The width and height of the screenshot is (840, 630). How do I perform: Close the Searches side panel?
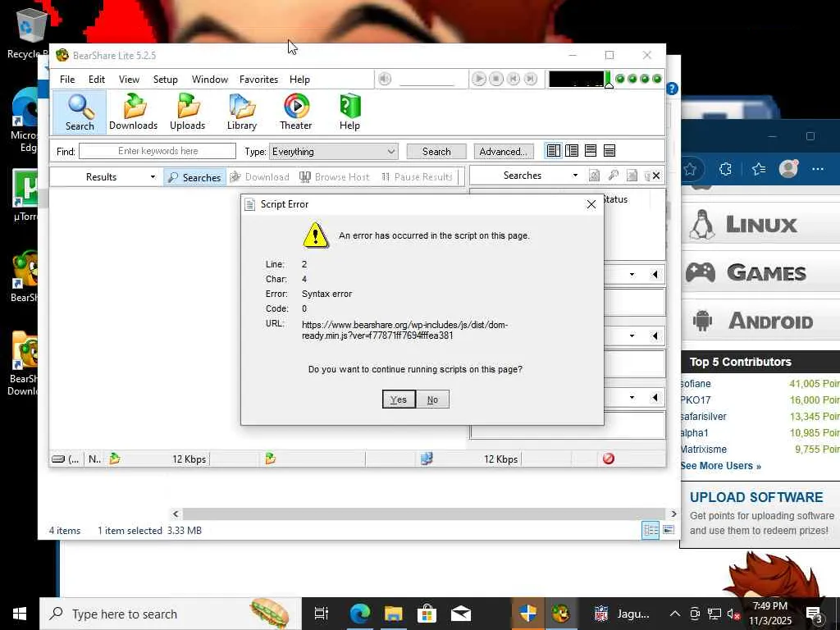(656, 176)
